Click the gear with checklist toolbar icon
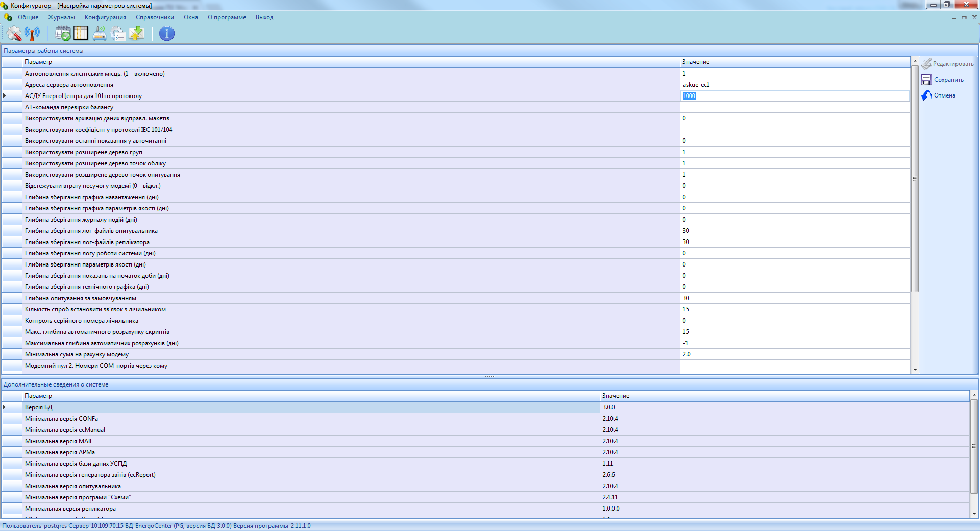980x531 pixels. coord(118,34)
